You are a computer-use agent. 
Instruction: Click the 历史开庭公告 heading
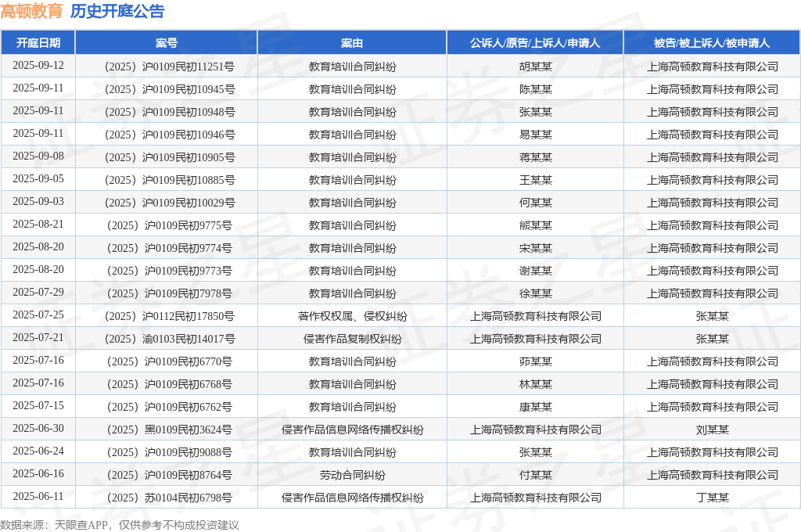click(117, 11)
